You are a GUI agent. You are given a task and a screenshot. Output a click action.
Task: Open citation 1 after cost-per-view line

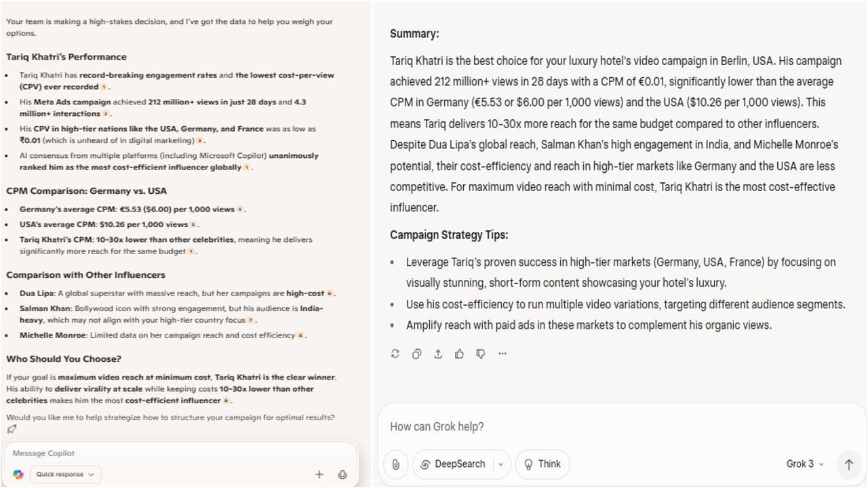point(104,87)
